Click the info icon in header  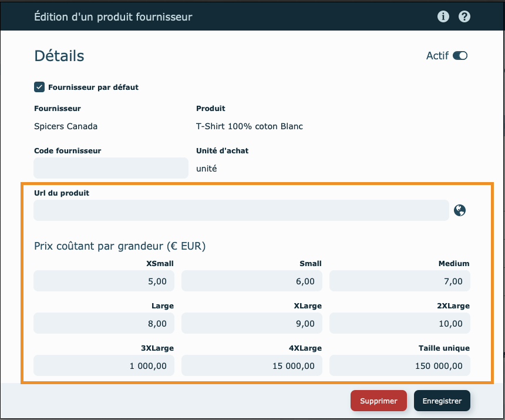click(443, 16)
